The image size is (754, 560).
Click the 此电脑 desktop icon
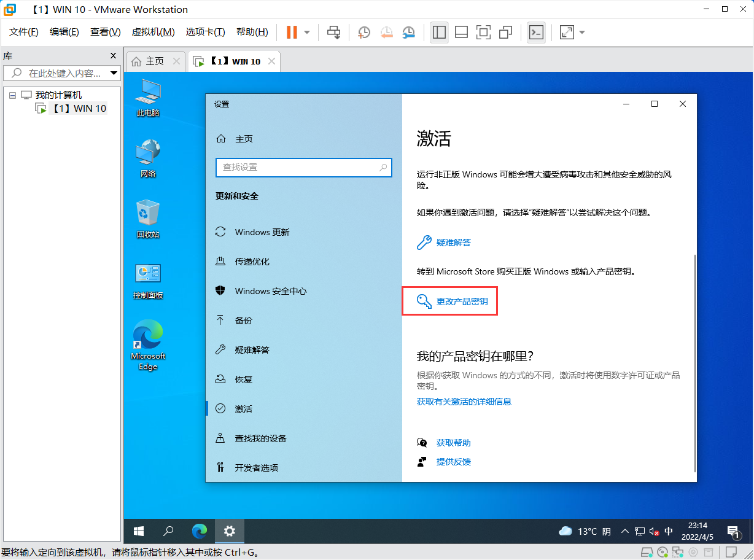148,98
